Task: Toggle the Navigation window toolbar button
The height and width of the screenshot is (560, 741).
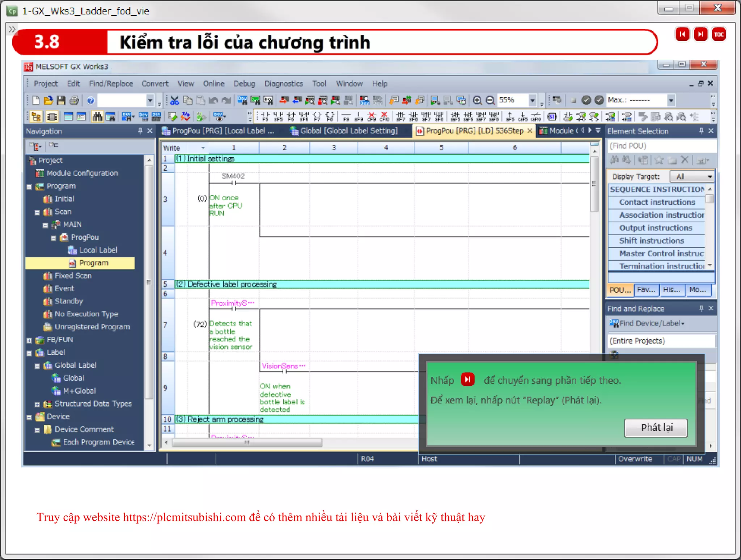Action: point(36,116)
